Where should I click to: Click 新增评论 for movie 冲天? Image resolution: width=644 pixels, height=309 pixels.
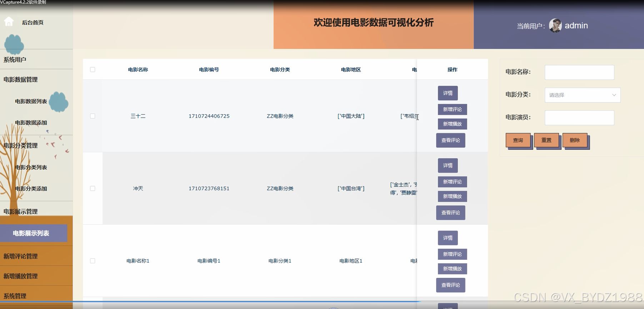[x=452, y=182]
